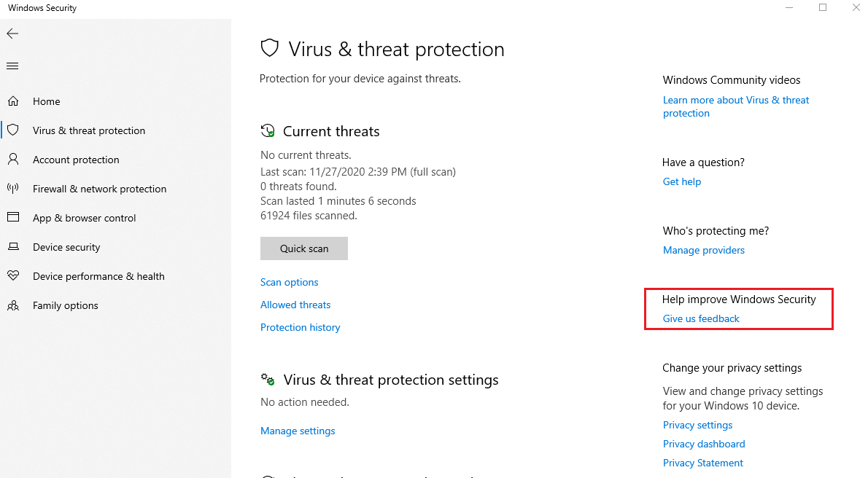Image resolution: width=868 pixels, height=478 pixels.
Task: Click the Get help link
Action: point(681,181)
